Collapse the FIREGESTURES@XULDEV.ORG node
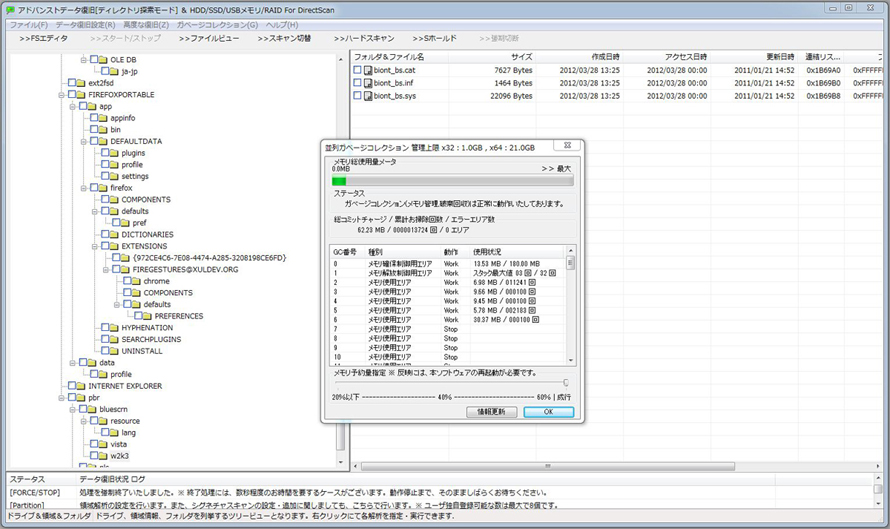Viewport: 890px width, 529px height. coord(106,270)
